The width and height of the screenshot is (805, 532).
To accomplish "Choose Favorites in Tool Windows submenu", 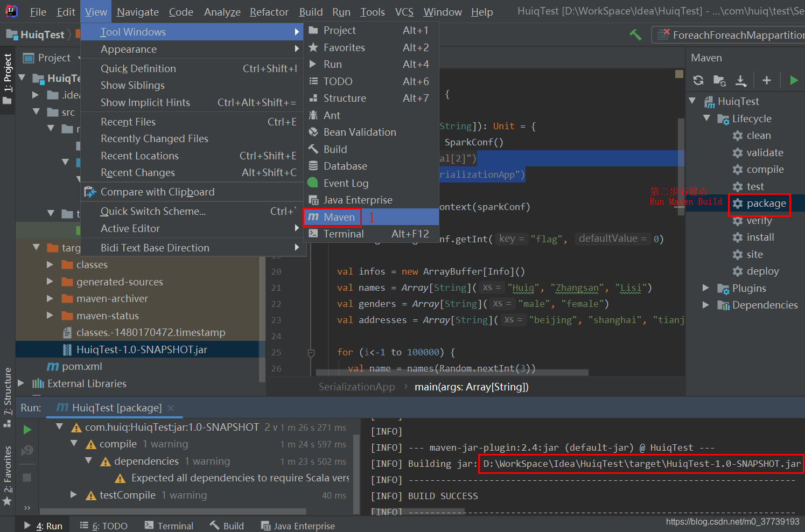I will pyautogui.click(x=372, y=48).
